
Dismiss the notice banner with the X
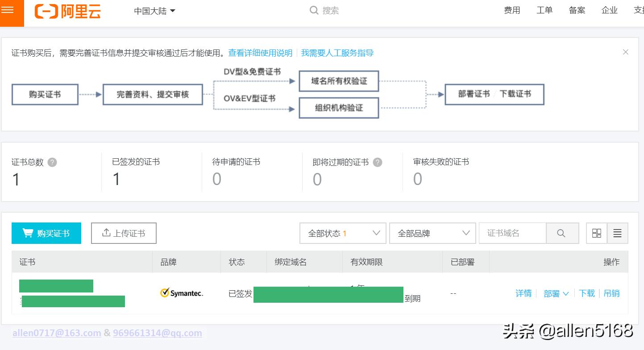click(x=626, y=52)
